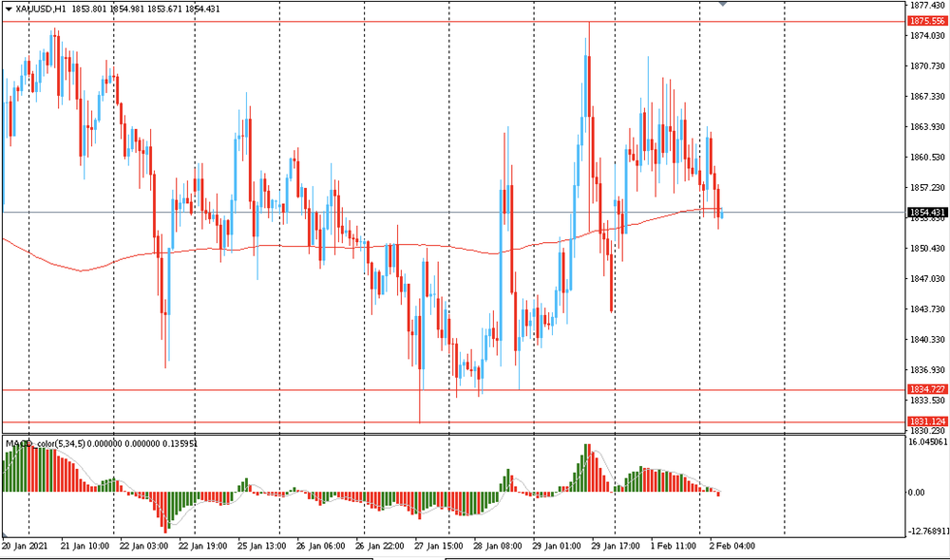950x560 pixels.
Task: Click the 0.00 level on MACD scale
Action: click(920, 492)
